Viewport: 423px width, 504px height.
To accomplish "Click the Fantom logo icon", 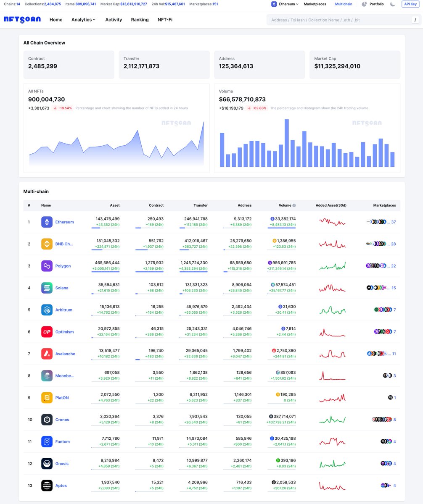I will [47, 441].
